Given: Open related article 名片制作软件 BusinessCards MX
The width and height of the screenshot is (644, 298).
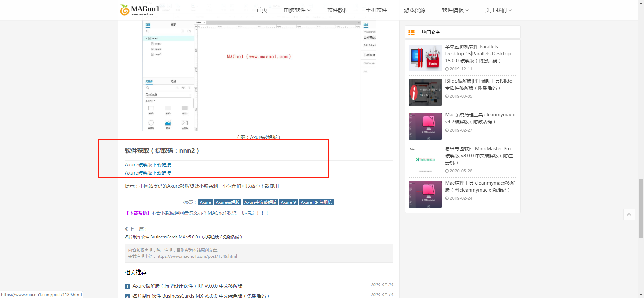Looking at the screenshot, I should 201,296.
